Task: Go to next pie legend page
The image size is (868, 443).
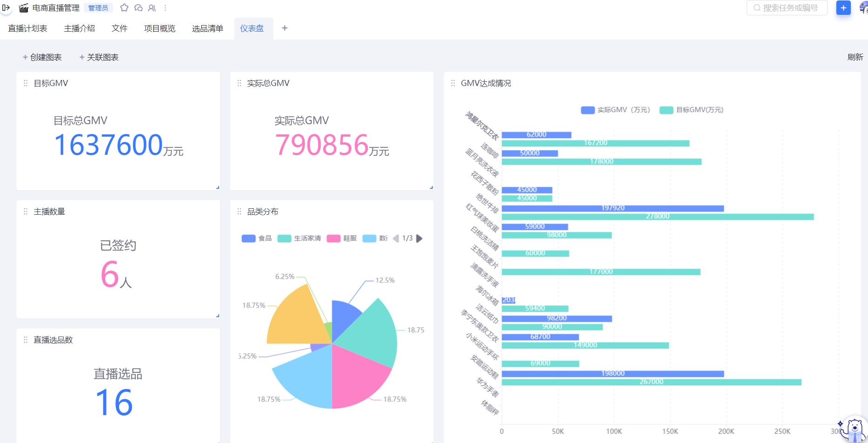Action: point(419,238)
